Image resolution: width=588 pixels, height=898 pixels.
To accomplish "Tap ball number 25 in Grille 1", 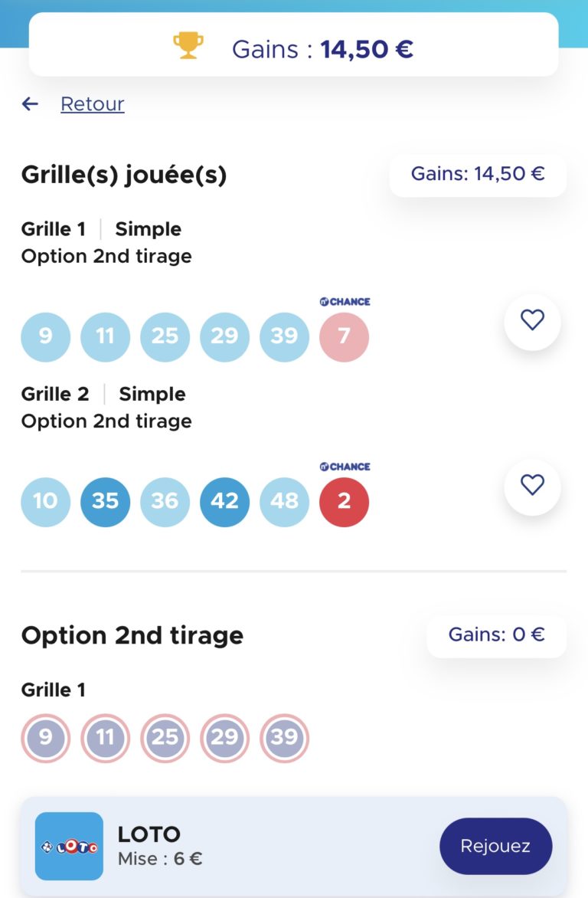I will pyautogui.click(x=165, y=337).
